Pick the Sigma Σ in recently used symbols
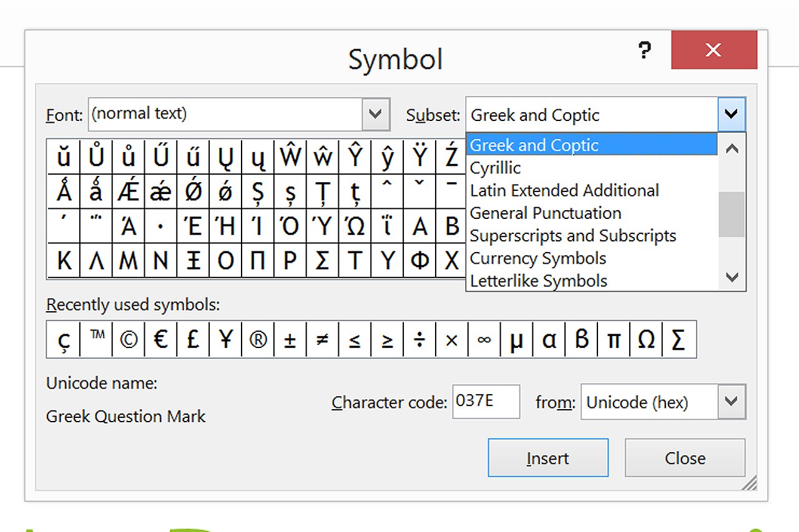The width and height of the screenshot is (799, 532). coord(679,339)
